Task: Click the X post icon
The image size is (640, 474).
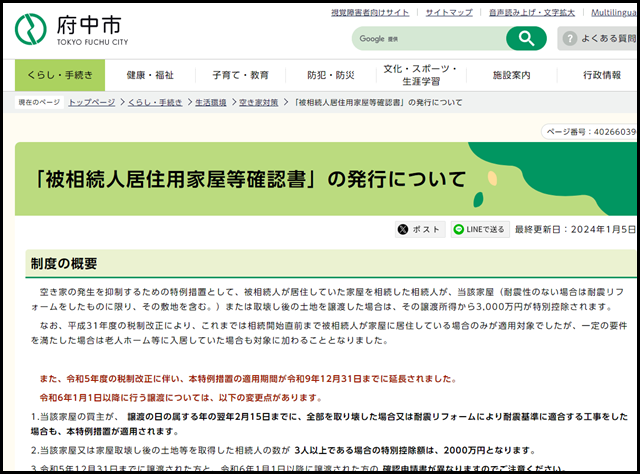Action: coord(403,229)
